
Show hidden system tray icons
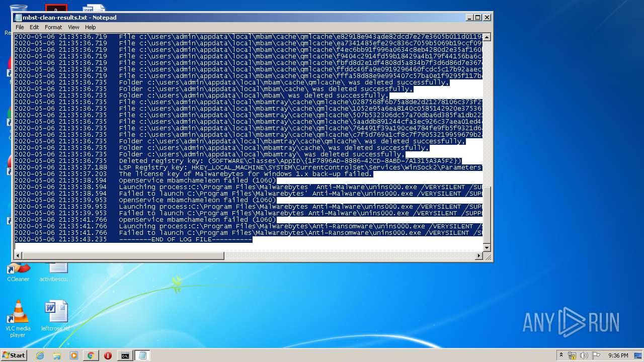(x=561, y=355)
